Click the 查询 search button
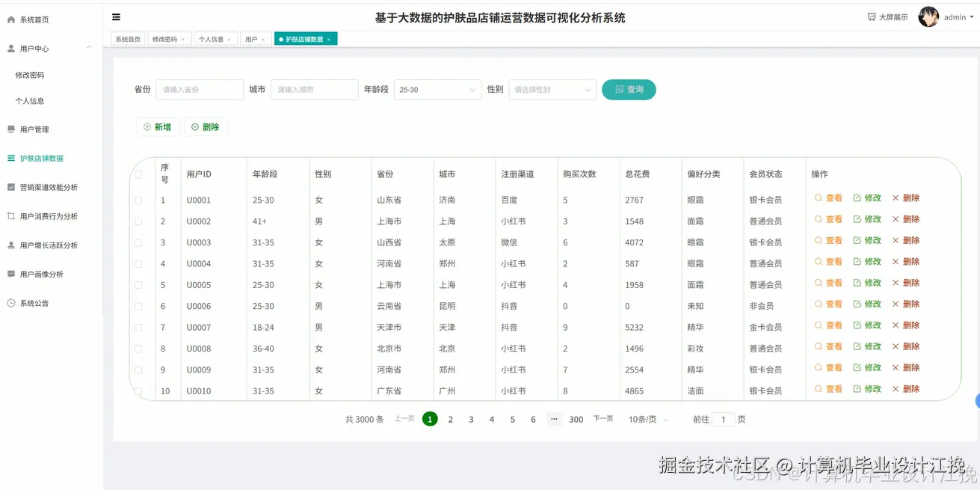 pos(629,90)
